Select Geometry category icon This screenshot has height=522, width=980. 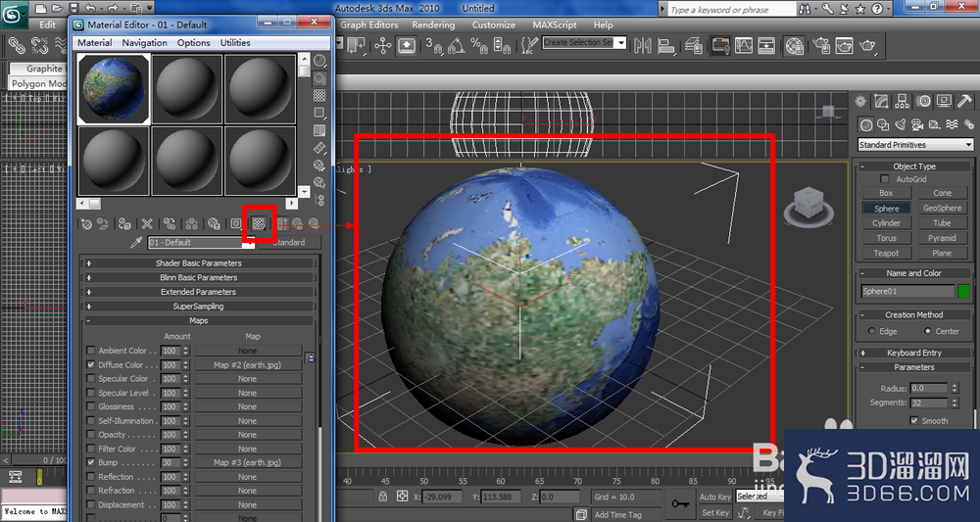click(x=865, y=125)
